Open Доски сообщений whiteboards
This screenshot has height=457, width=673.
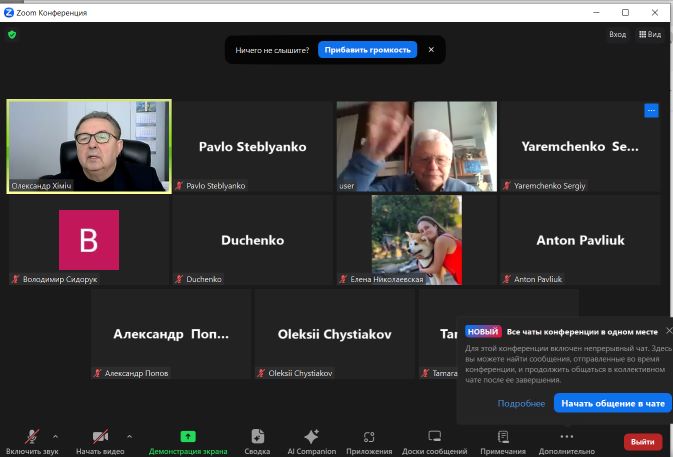click(434, 437)
